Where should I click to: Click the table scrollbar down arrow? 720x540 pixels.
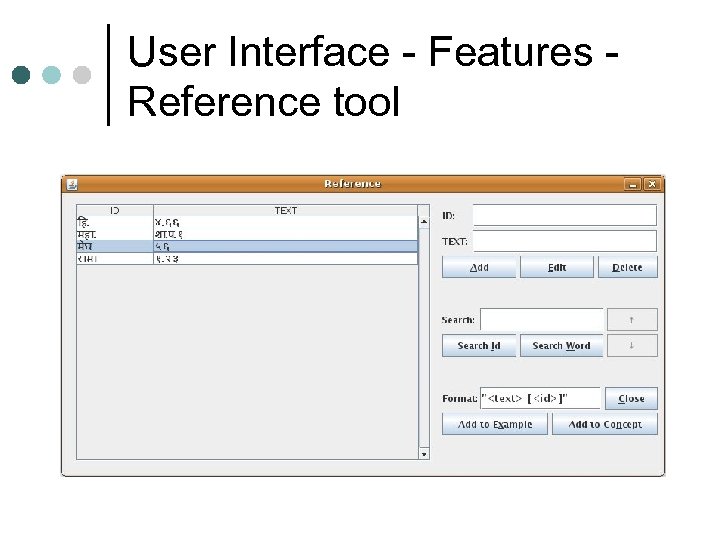(424, 454)
